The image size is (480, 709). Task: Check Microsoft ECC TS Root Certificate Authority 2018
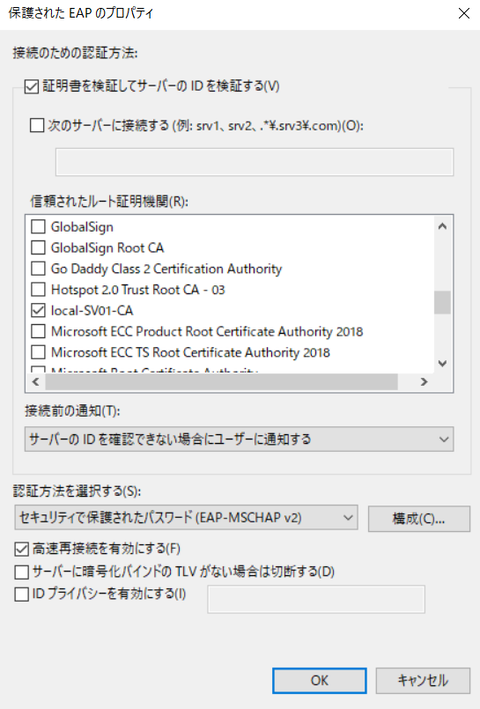(38, 352)
